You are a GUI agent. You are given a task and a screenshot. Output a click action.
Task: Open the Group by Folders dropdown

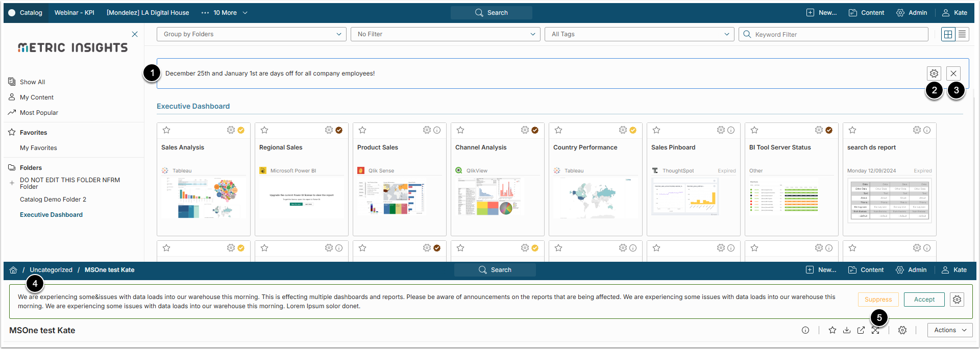(252, 34)
